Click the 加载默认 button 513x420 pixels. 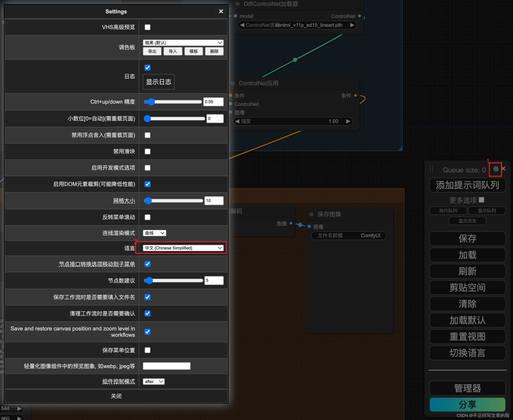coord(467,320)
